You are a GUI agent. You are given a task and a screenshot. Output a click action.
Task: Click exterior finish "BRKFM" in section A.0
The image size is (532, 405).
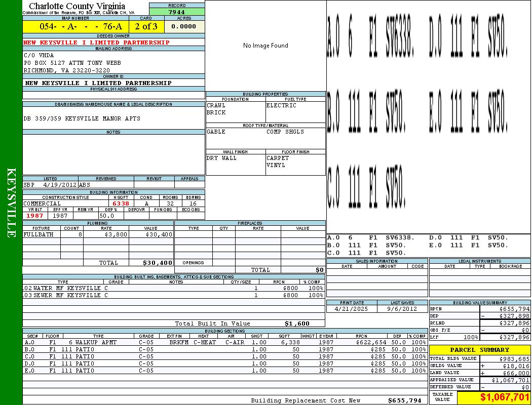[x=179, y=343]
